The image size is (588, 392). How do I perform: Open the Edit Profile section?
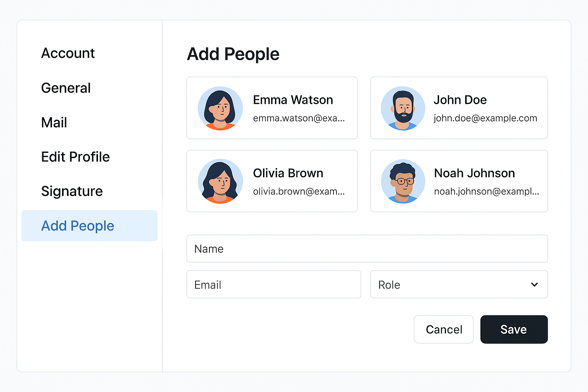coord(75,157)
